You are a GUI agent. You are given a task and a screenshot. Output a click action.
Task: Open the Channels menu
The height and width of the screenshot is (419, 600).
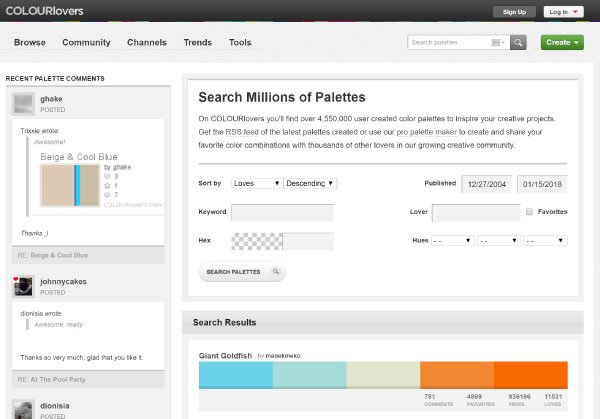pyautogui.click(x=147, y=42)
